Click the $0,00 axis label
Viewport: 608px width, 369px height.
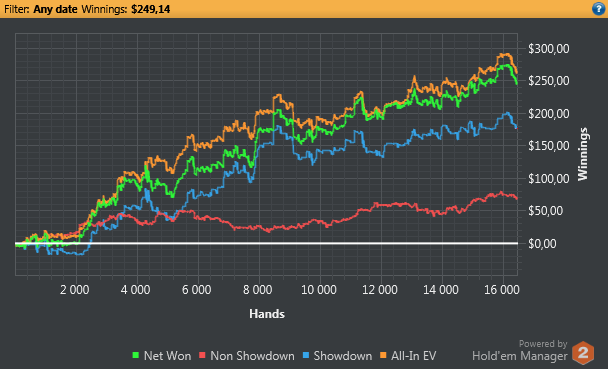pyautogui.click(x=542, y=243)
